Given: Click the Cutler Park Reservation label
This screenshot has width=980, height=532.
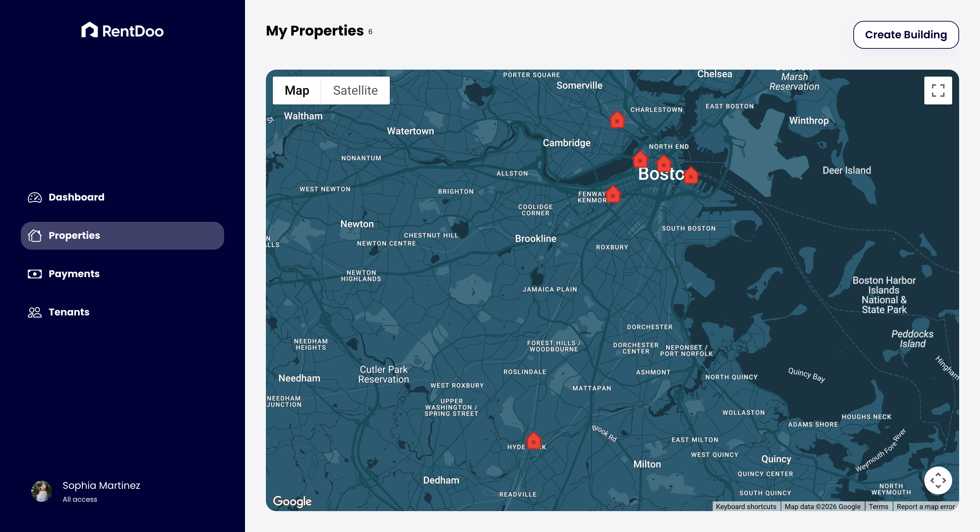Looking at the screenshot, I should click(x=384, y=375).
